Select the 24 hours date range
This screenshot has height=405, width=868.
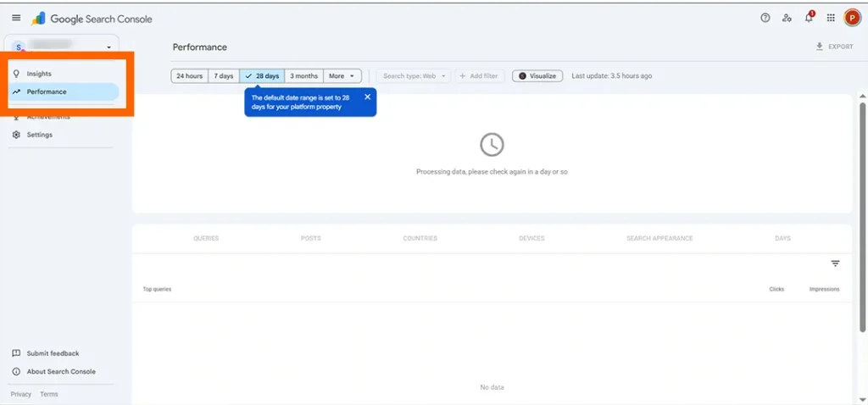click(189, 75)
